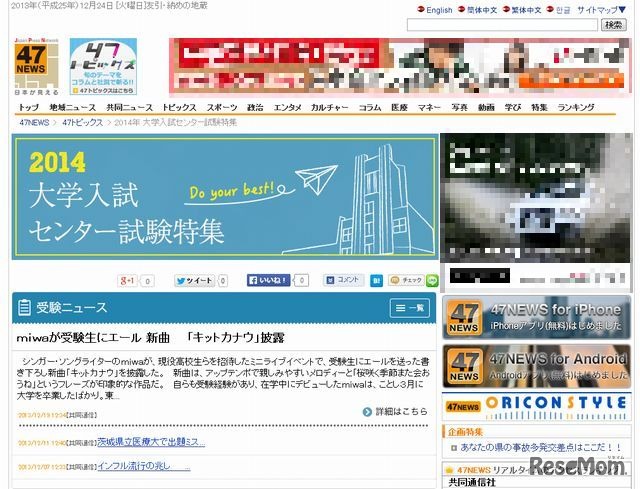Viewport: 640px width, 489px height.
Task: Open the 一覧 list button
Action: (410, 308)
